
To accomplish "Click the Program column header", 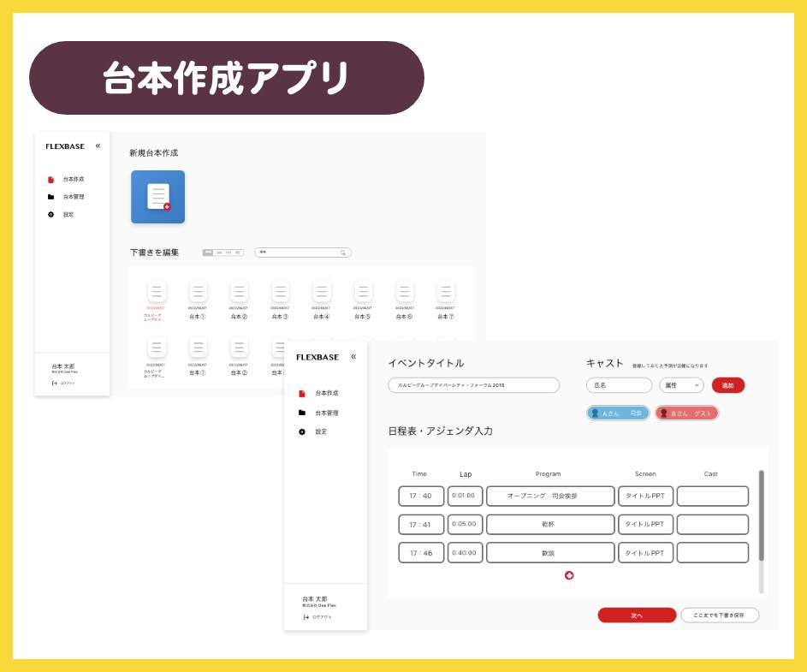I will pyautogui.click(x=548, y=473).
